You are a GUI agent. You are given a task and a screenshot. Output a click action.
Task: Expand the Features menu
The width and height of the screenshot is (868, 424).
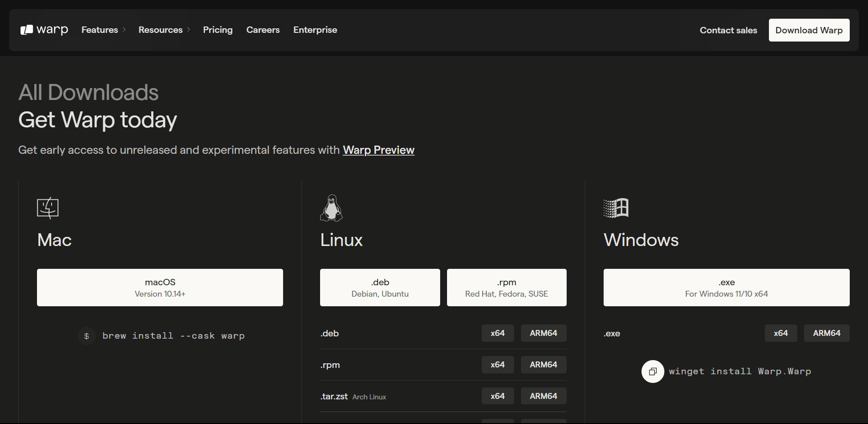[x=104, y=30]
